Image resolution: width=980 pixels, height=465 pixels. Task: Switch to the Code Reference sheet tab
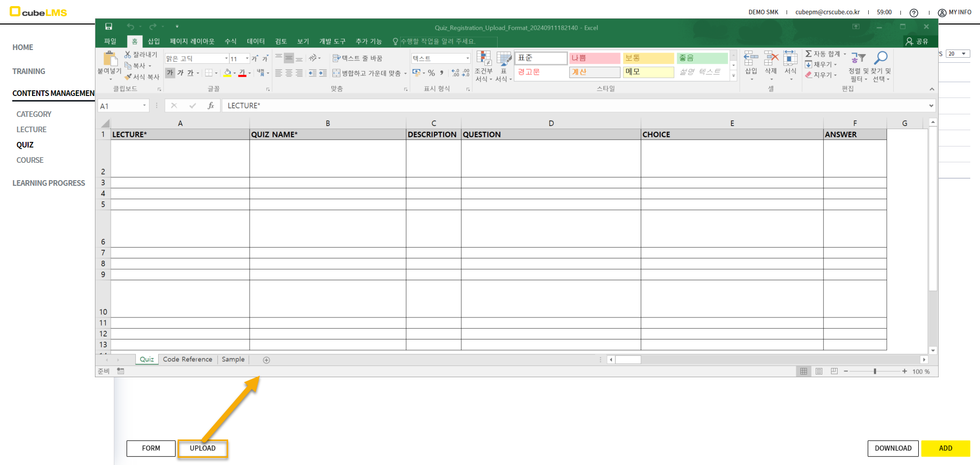(x=187, y=359)
